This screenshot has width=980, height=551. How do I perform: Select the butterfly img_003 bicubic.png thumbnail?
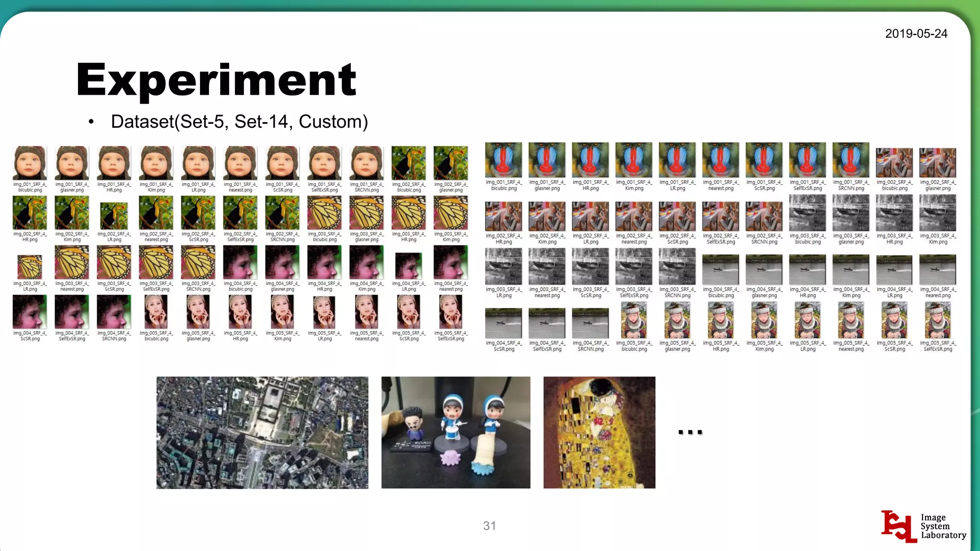click(x=324, y=213)
